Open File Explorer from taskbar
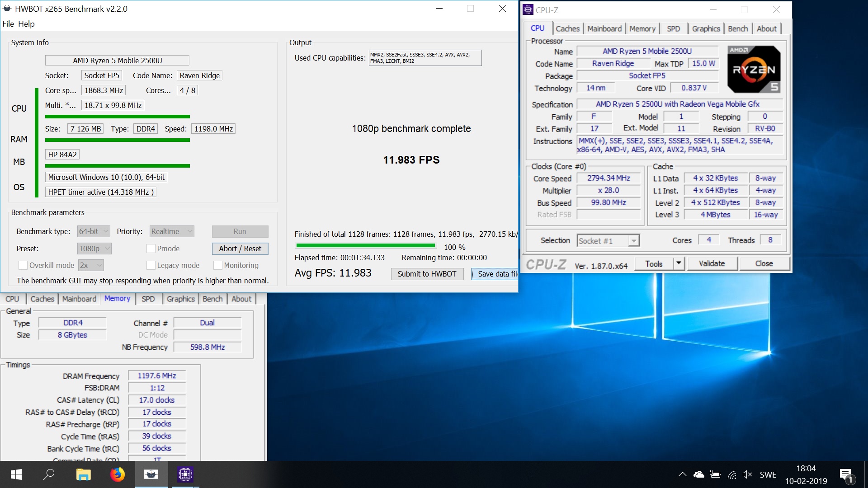Image resolution: width=868 pixels, height=488 pixels. pyautogui.click(x=83, y=474)
